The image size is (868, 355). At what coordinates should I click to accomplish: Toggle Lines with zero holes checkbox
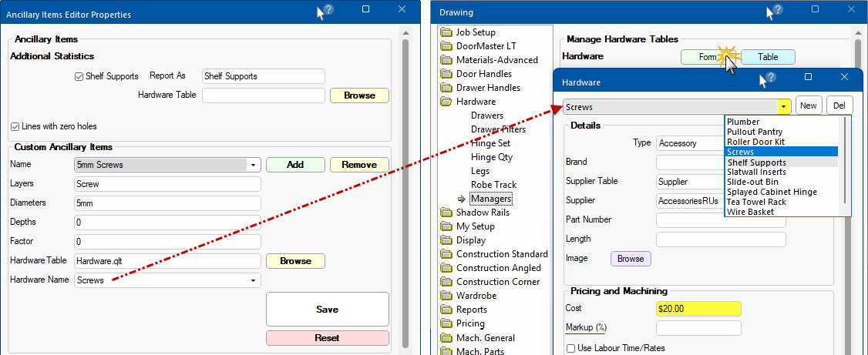pos(15,126)
